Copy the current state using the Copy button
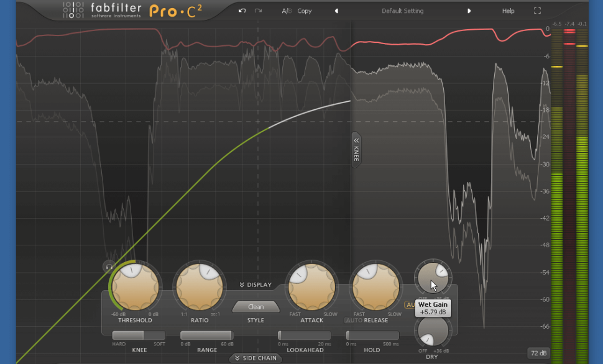Screen dimensions: 603x364 304,11
